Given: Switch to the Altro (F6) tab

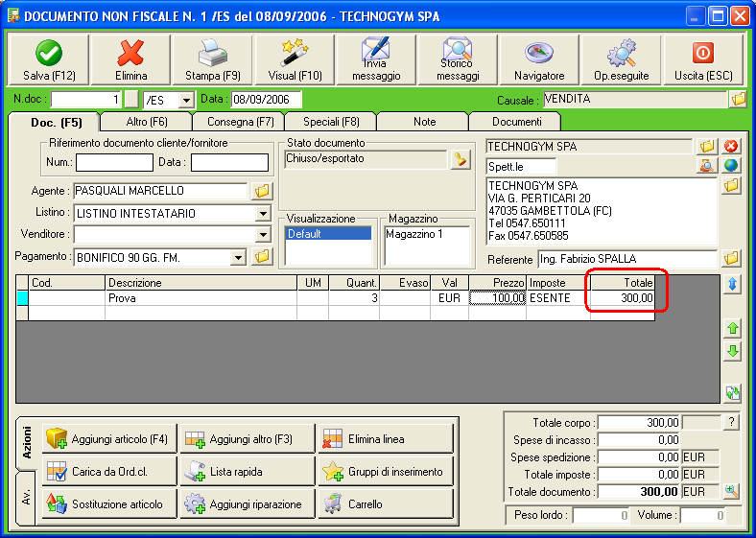Looking at the screenshot, I should click(x=147, y=122).
